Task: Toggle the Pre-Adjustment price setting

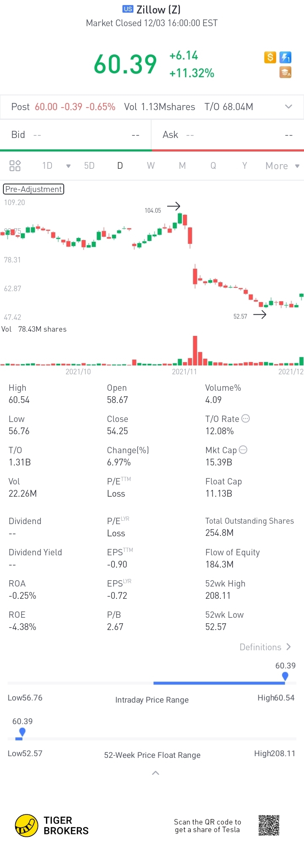Action: tap(34, 189)
